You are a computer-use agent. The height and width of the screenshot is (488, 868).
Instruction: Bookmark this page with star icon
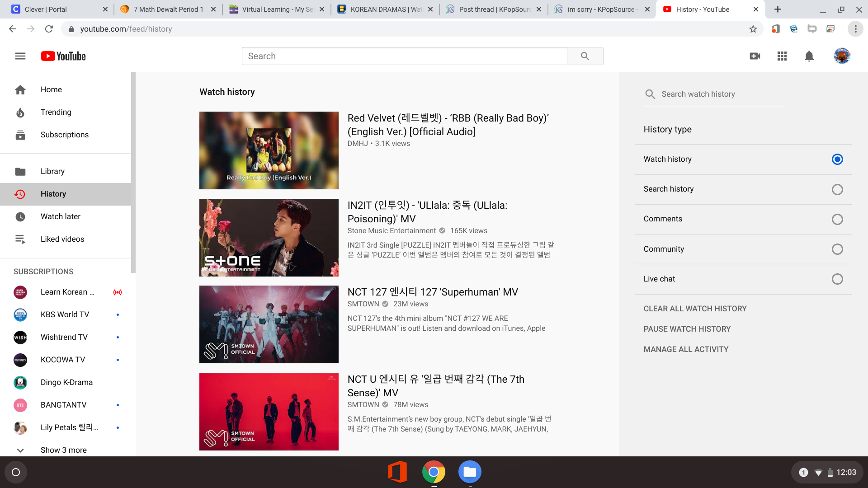(x=753, y=29)
